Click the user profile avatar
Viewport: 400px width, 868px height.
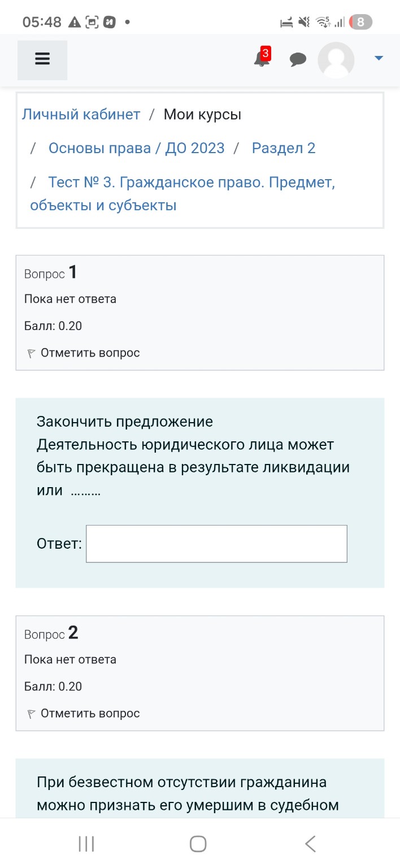pyautogui.click(x=336, y=59)
